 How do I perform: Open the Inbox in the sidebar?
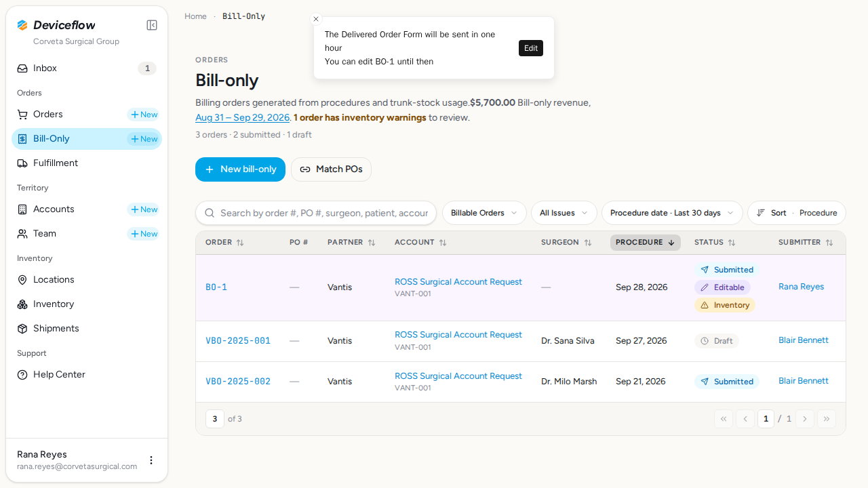(x=87, y=68)
